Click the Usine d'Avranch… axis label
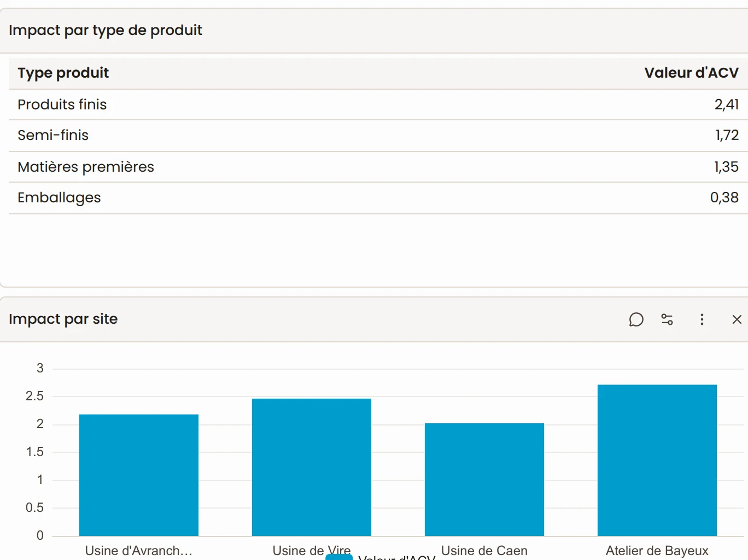 click(x=139, y=551)
